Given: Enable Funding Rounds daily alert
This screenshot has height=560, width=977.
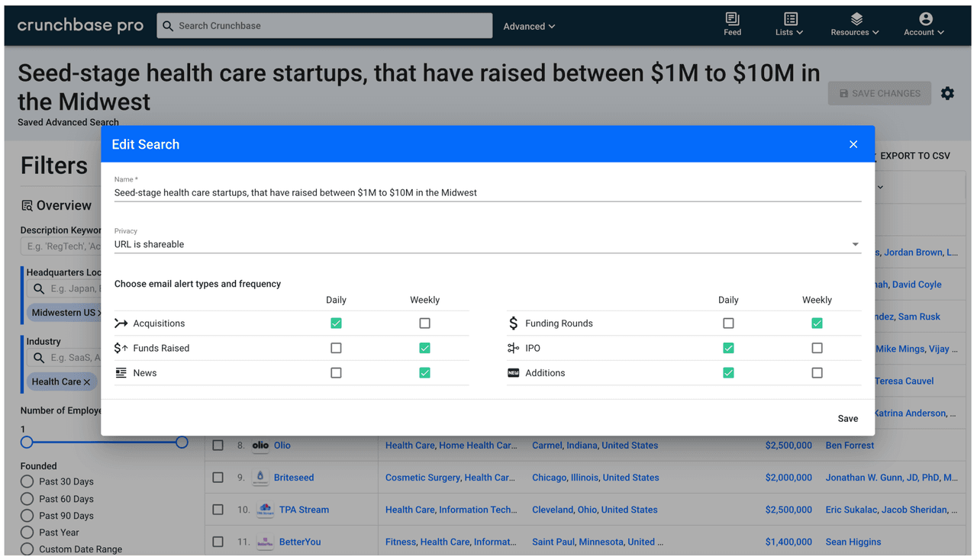Looking at the screenshot, I should coord(728,323).
